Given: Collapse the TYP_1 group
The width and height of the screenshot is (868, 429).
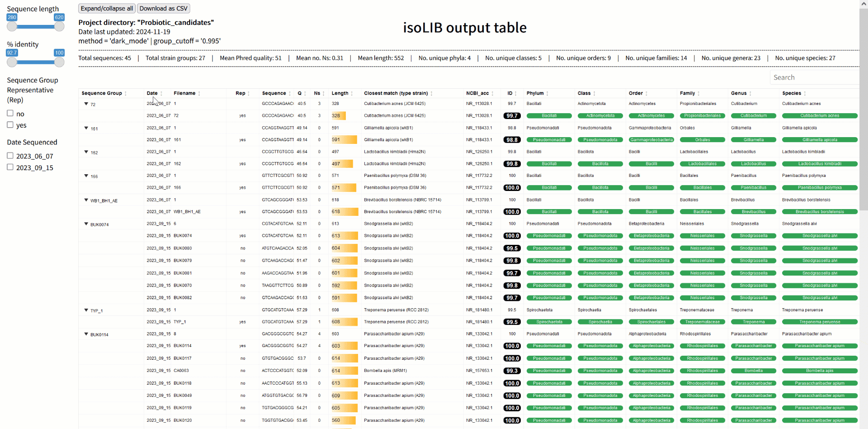Looking at the screenshot, I should click(x=86, y=310).
